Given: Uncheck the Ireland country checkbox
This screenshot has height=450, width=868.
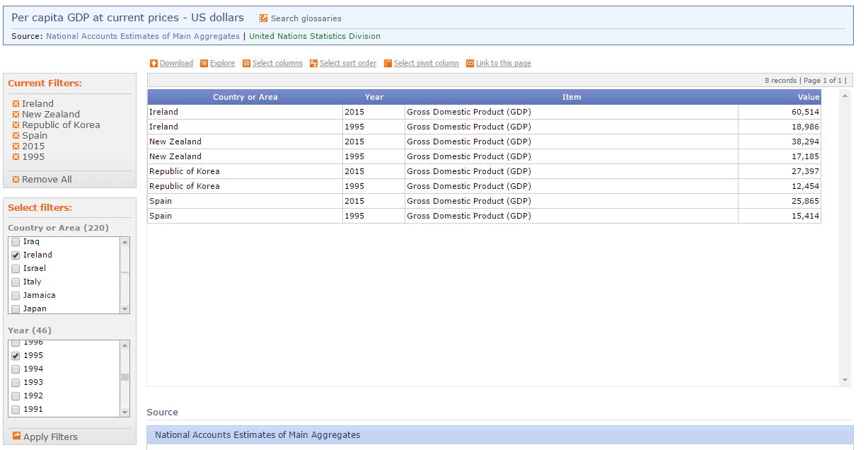Looking at the screenshot, I should [x=16, y=255].
